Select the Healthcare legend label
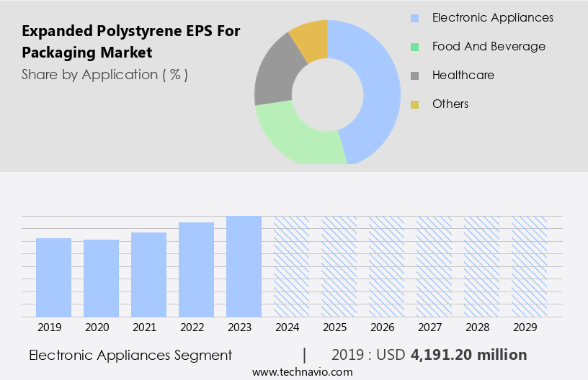 463,76
